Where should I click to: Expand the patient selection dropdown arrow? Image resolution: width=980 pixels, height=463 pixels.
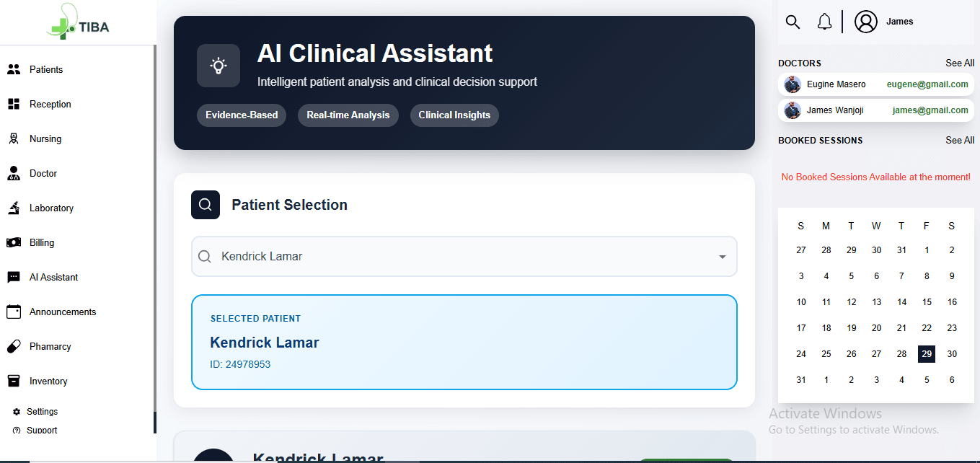[722, 257]
